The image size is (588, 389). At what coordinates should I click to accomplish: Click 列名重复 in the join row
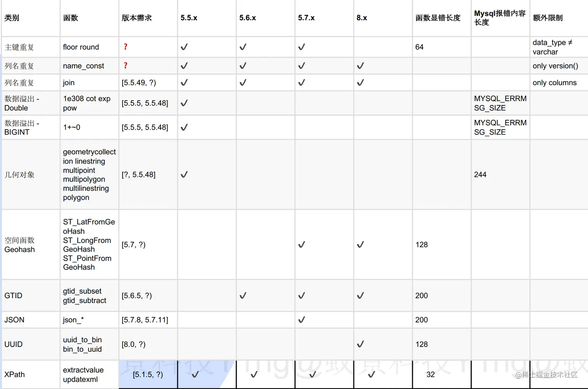[31, 82]
